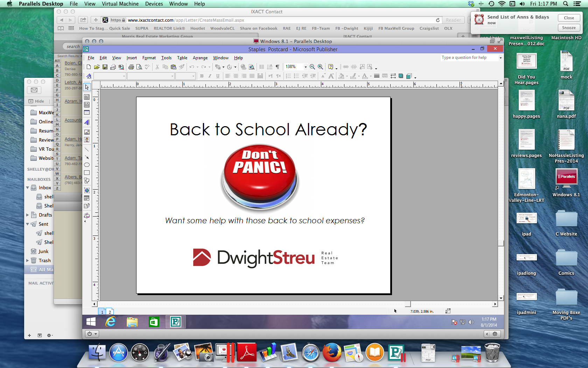
Task: Open Internet Explorer from Windows taskbar
Action: point(111,322)
